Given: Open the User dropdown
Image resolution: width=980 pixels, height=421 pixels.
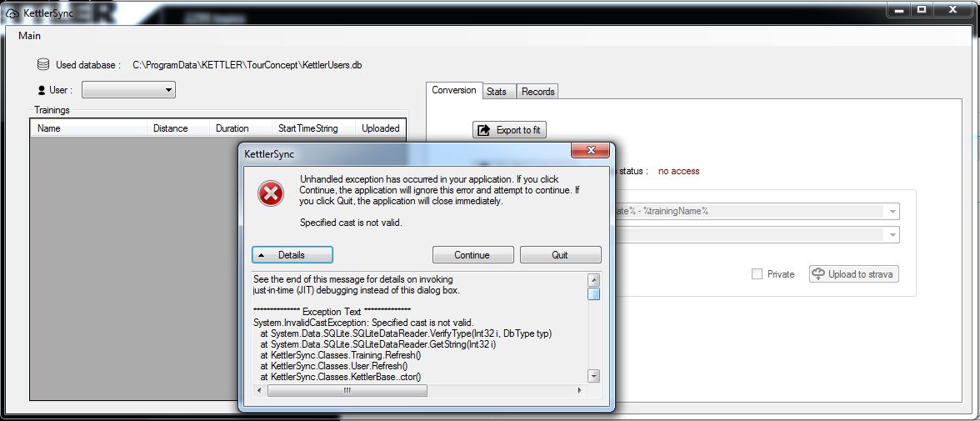Looking at the screenshot, I should point(128,90).
